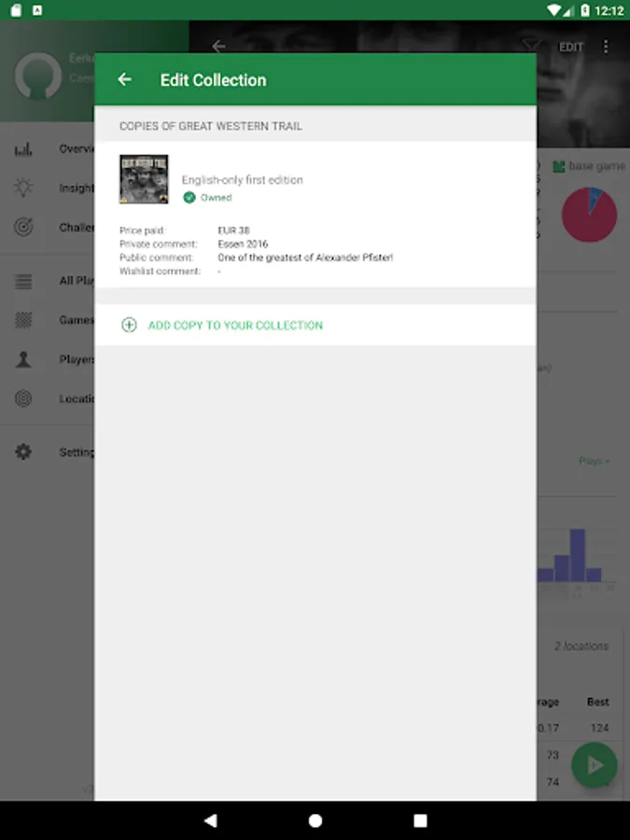Tap the Copies of Great Western Trail header

[211, 126]
